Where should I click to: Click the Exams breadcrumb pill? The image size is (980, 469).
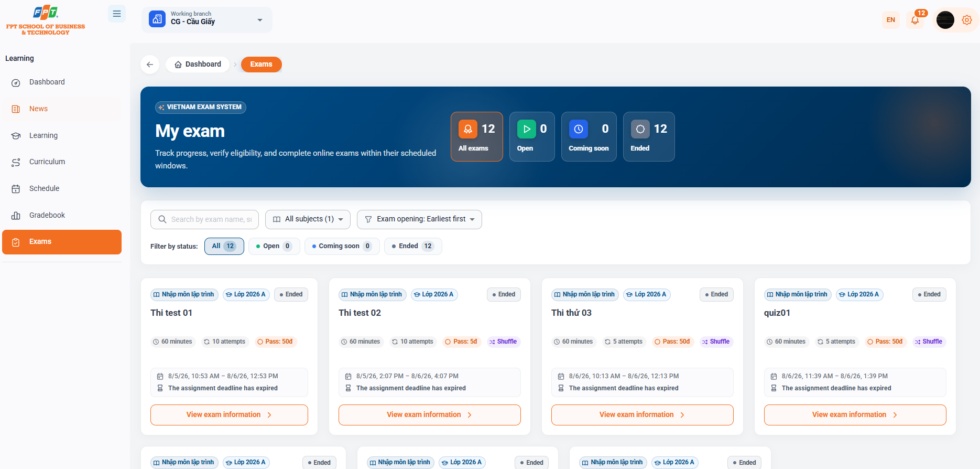[261, 65]
